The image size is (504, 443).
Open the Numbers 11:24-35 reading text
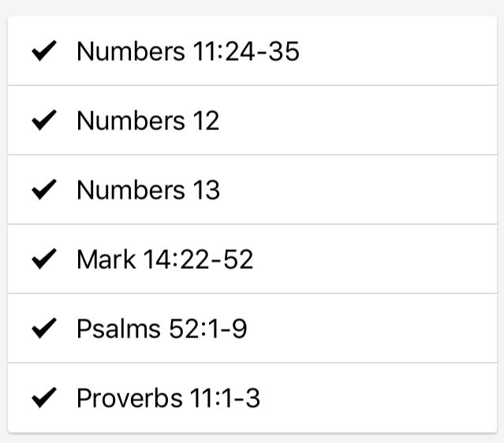[188, 51]
